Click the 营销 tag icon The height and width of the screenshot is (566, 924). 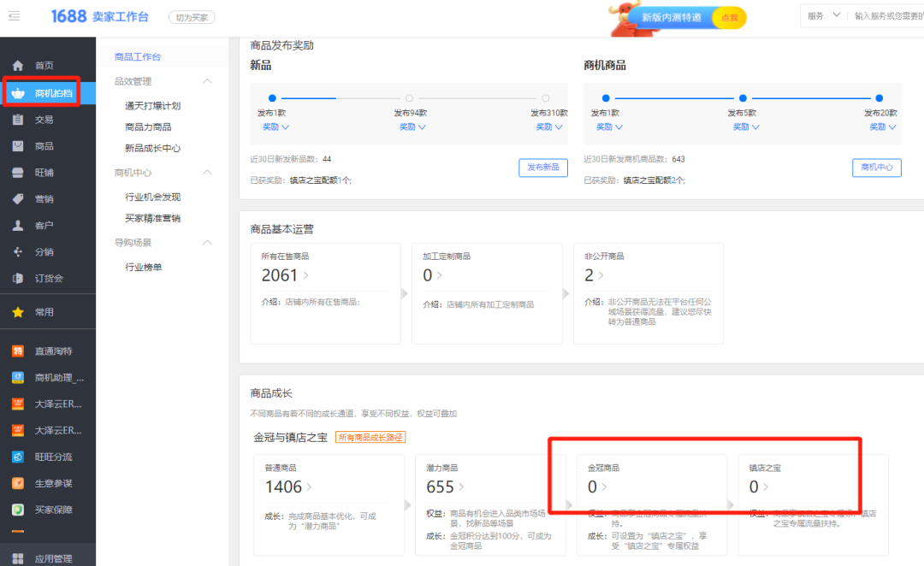coord(18,199)
